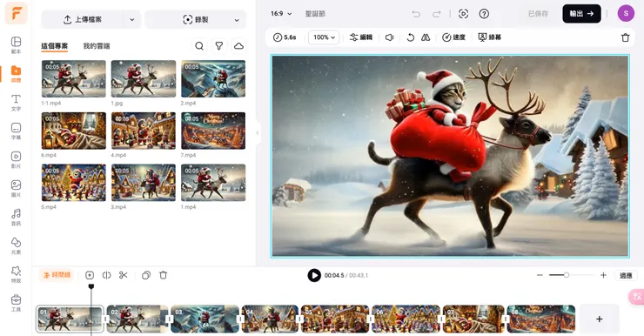Click the timeline trash delete icon
644x336 pixels.
pos(163,275)
